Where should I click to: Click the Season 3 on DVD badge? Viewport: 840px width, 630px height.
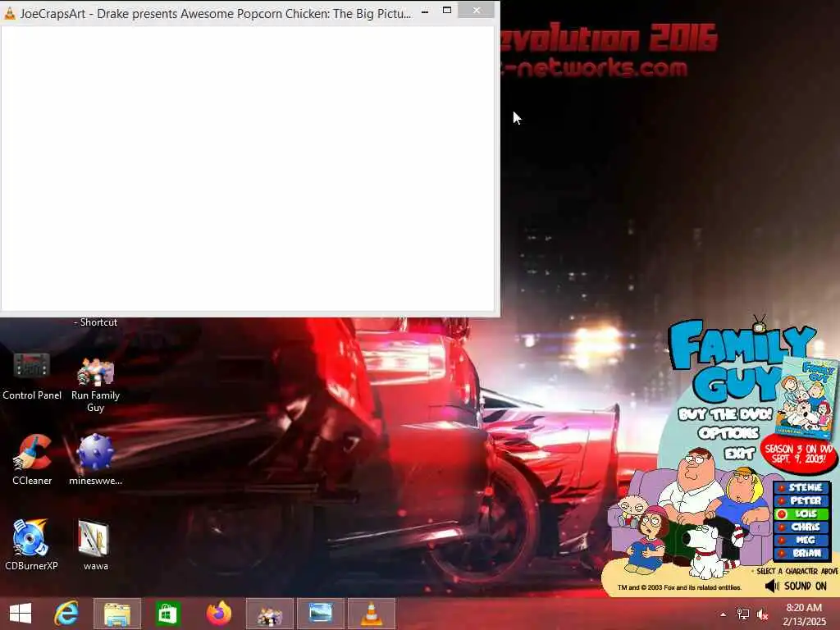click(798, 454)
